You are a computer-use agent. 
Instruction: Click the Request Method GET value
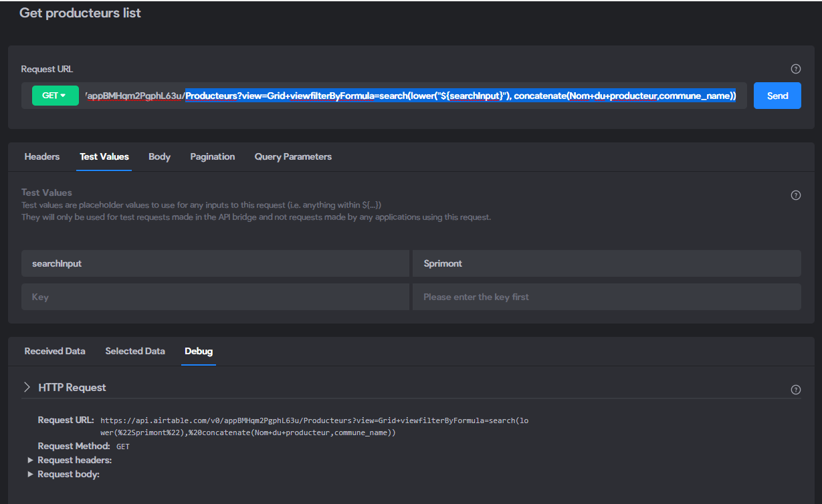coord(123,447)
